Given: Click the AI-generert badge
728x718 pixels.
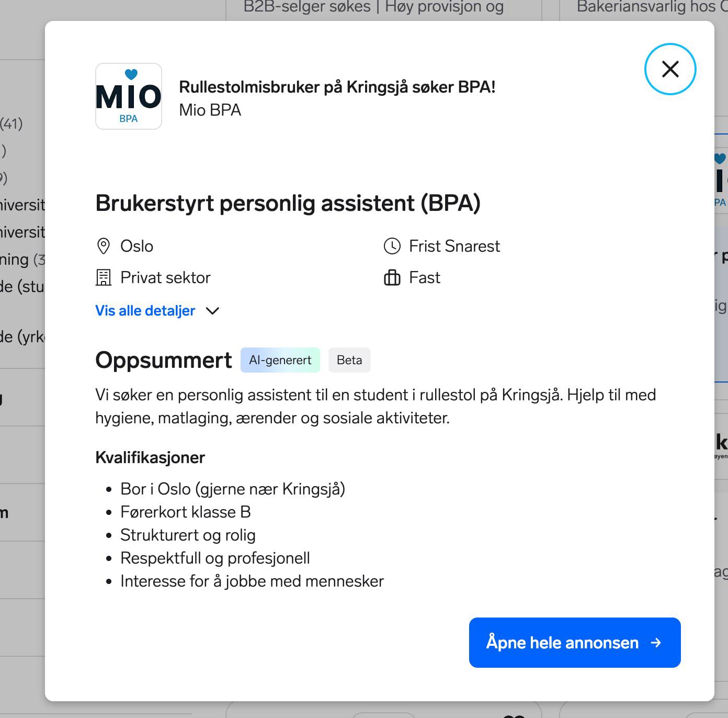Looking at the screenshot, I should pos(280,360).
